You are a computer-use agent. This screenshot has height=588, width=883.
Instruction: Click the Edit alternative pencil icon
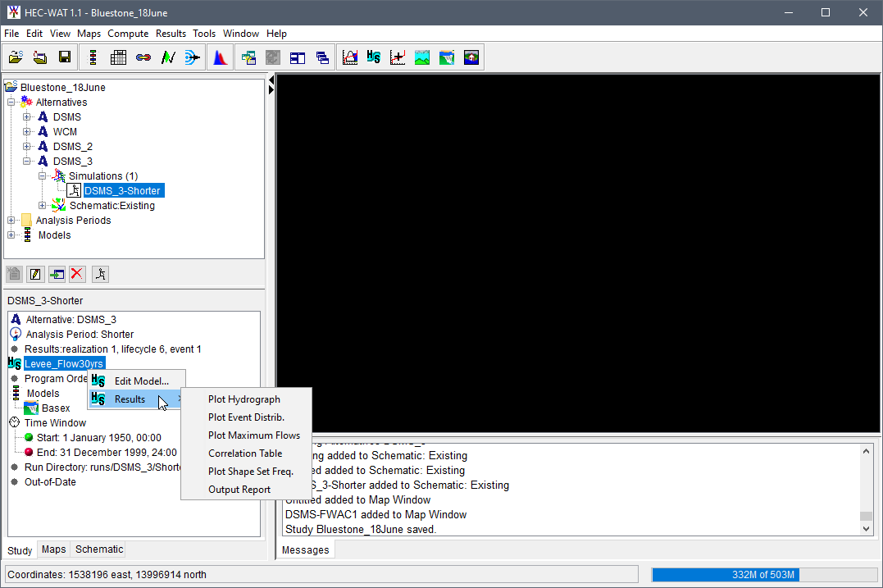point(34,274)
